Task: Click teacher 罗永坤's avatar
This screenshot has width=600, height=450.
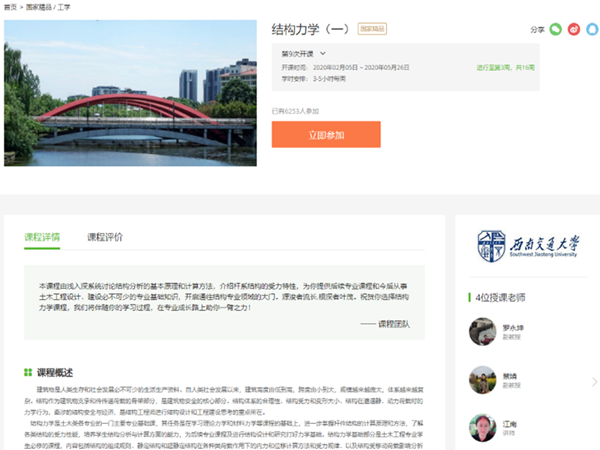Action: tap(482, 331)
